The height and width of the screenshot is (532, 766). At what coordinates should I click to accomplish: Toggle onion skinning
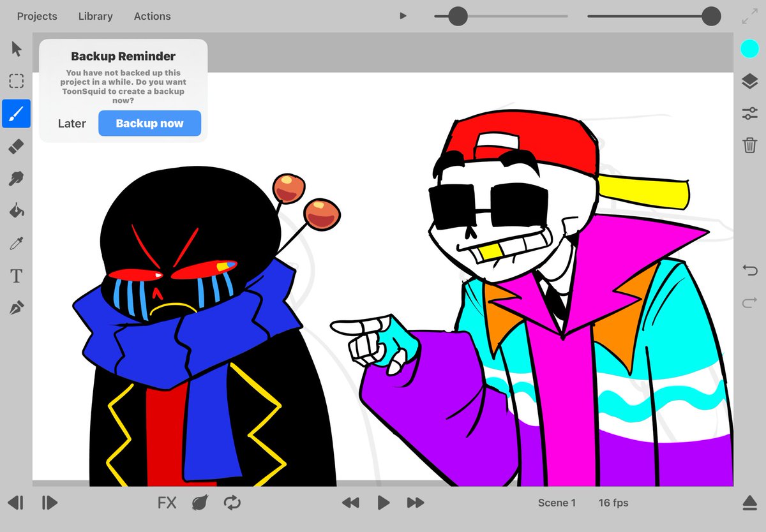(199, 503)
